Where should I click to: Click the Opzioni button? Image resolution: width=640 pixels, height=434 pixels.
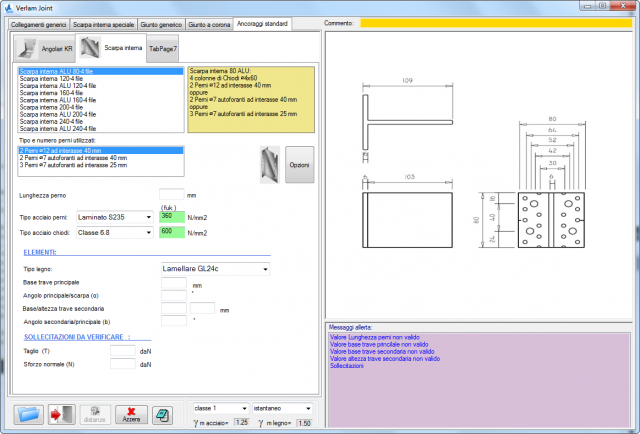pos(299,164)
